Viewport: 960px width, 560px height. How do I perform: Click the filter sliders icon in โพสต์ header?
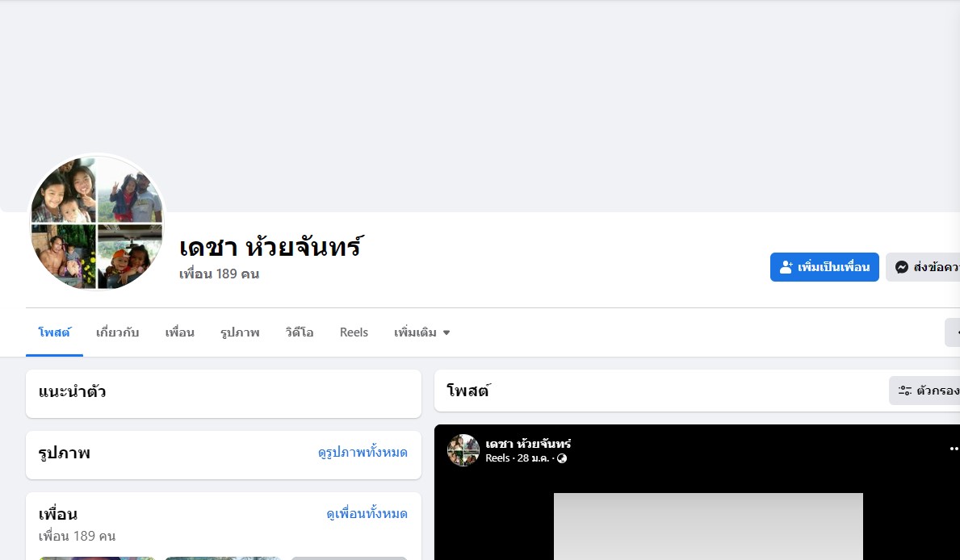click(904, 391)
